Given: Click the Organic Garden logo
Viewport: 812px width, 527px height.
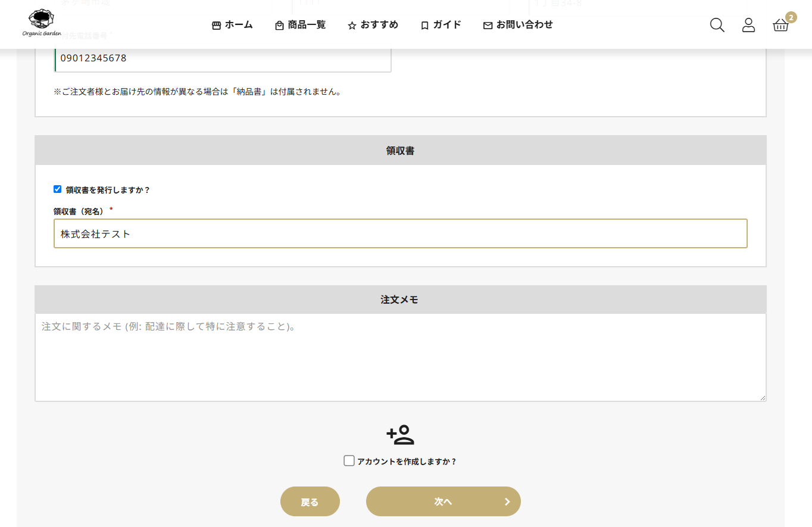Looking at the screenshot, I should pos(41,24).
